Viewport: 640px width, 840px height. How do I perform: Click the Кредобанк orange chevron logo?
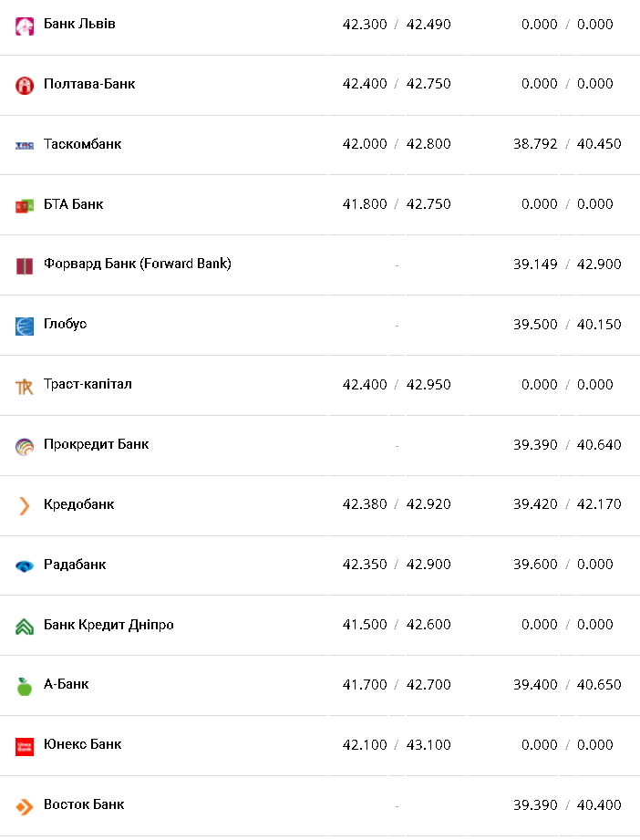(25, 505)
